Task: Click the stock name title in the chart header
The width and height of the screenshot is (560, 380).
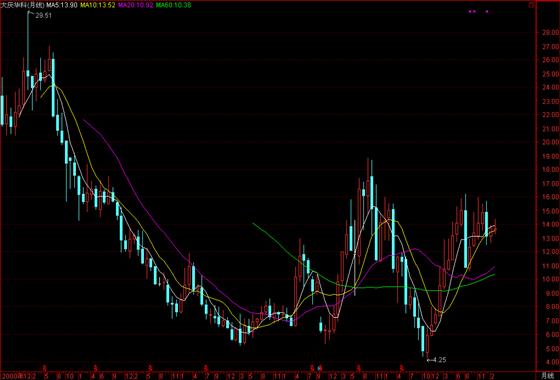Action: click(22, 5)
